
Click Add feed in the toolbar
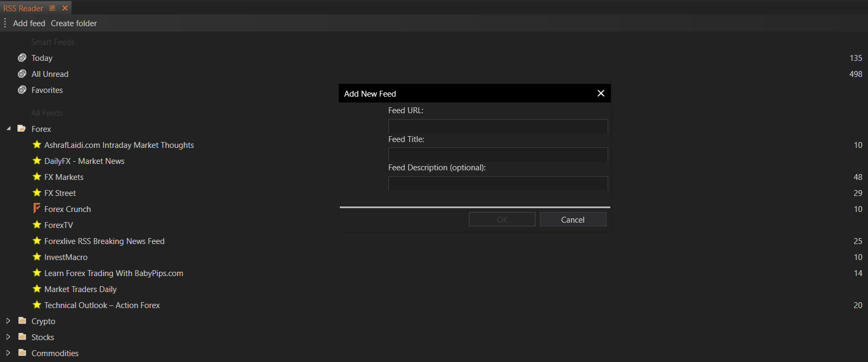click(x=29, y=23)
